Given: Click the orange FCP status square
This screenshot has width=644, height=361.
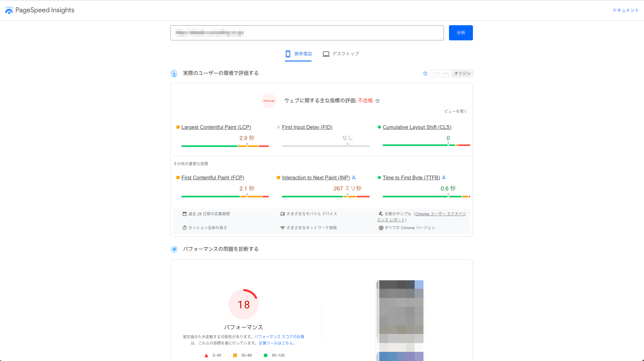Looking at the screenshot, I should point(178,178).
